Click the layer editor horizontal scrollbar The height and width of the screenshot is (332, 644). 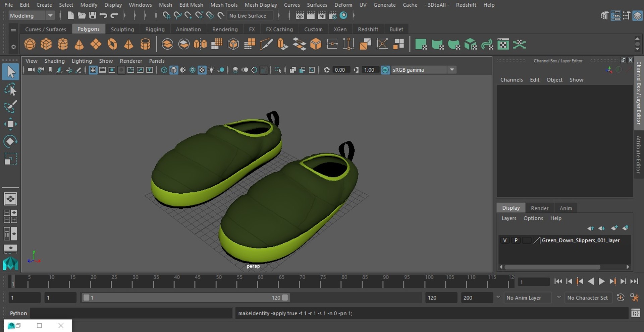click(x=552, y=267)
